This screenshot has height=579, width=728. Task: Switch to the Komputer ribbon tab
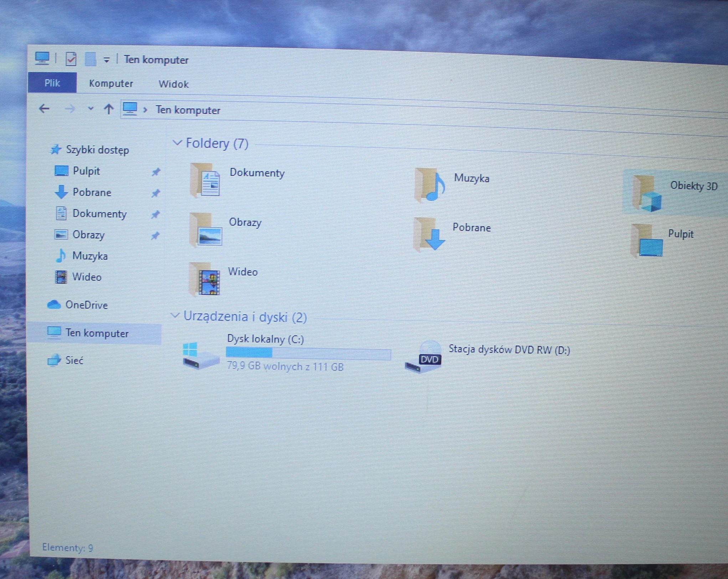point(111,84)
